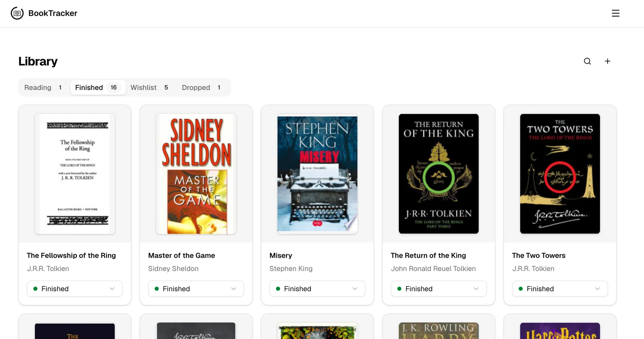The image size is (644, 339).
Task: Click The Two Towers title text
Action: pos(539,255)
